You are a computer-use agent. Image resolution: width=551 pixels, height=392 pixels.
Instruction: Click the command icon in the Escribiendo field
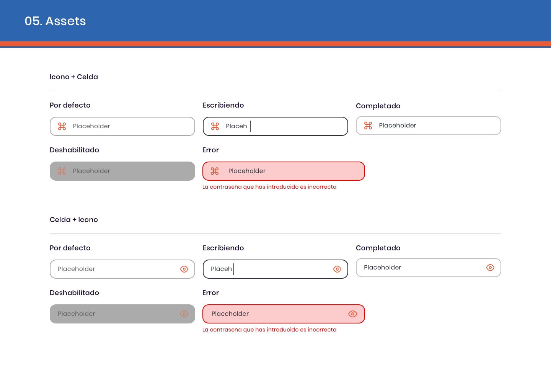tap(215, 126)
